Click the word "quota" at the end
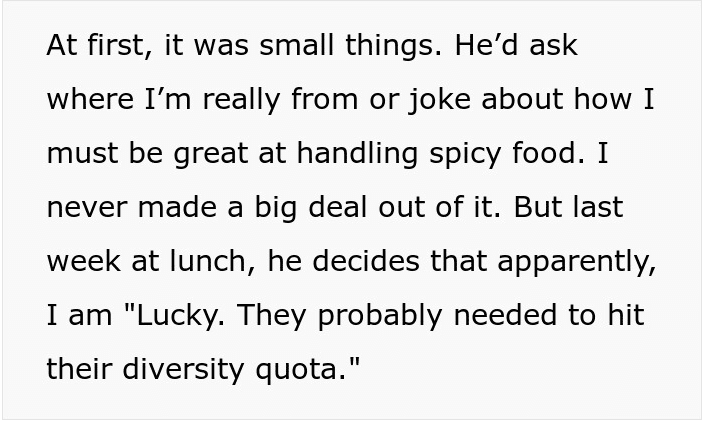The image size is (703, 421). pos(296,370)
